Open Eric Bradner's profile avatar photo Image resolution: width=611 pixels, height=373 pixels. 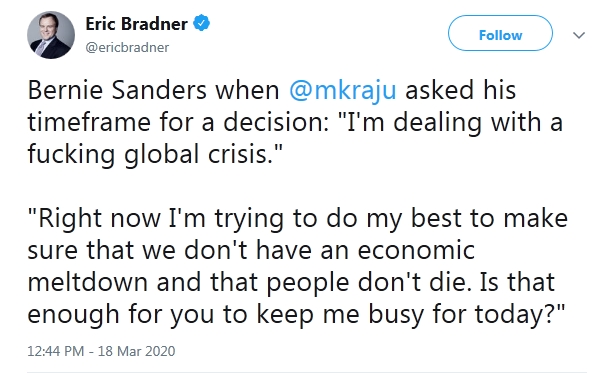[51, 35]
